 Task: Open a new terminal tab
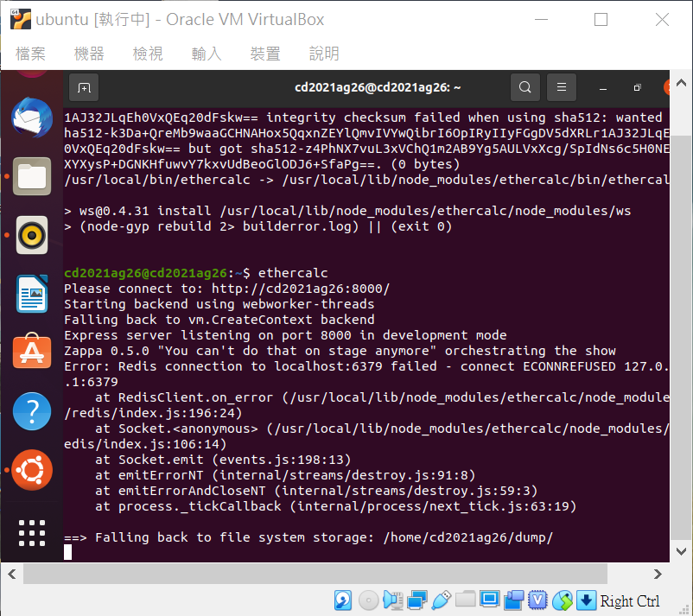click(x=84, y=87)
